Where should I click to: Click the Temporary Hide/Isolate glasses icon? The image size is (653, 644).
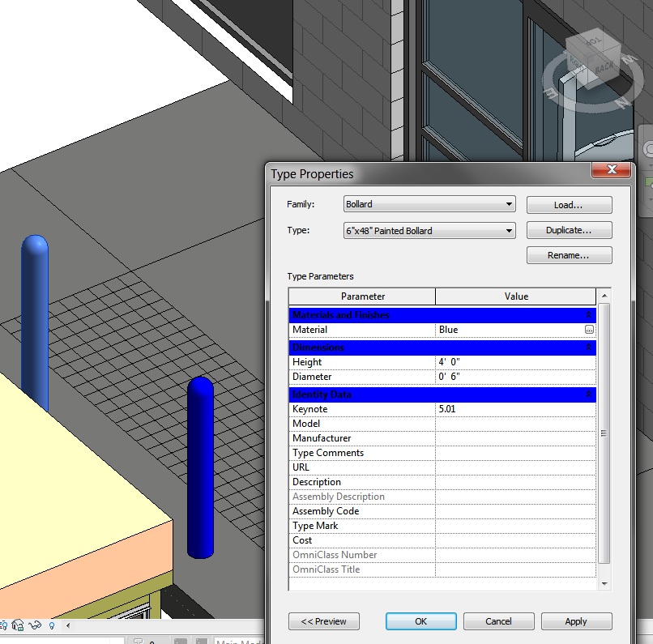35,625
